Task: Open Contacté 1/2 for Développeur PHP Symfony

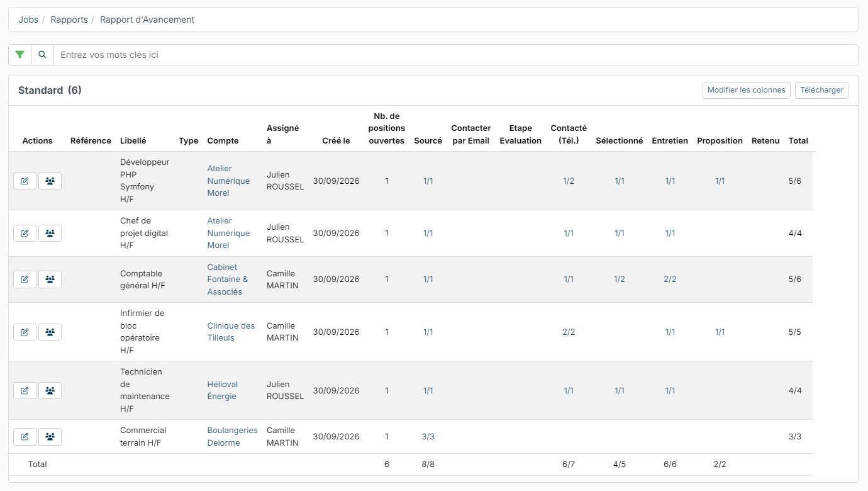Action: click(569, 181)
